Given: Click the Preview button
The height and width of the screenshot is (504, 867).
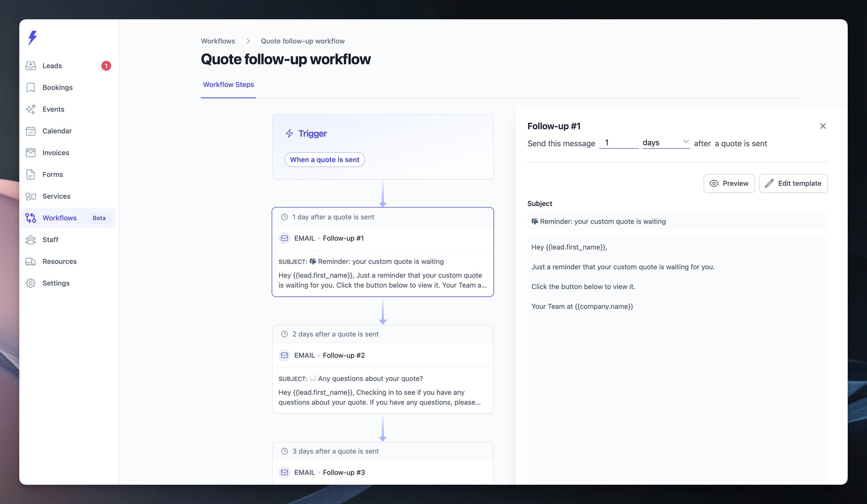Looking at the screenshot, I should tap(729, 183).
